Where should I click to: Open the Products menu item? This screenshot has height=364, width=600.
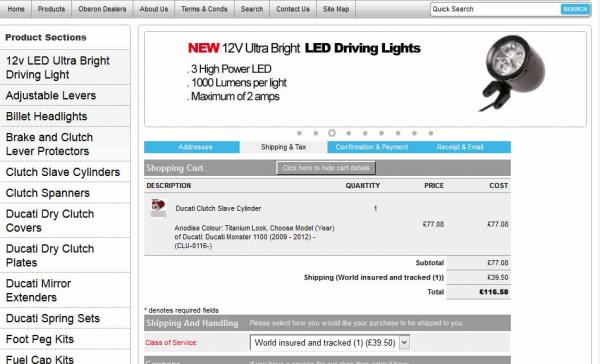tap(51, 9)
